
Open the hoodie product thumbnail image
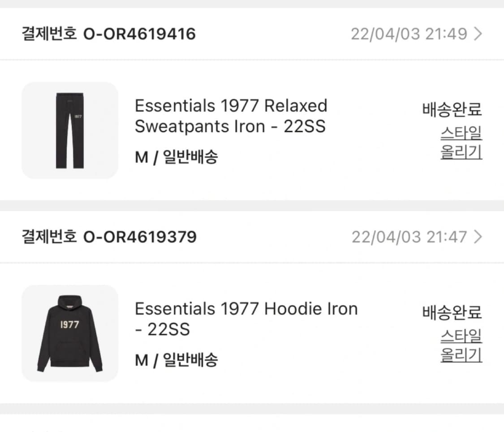point(69,333)
